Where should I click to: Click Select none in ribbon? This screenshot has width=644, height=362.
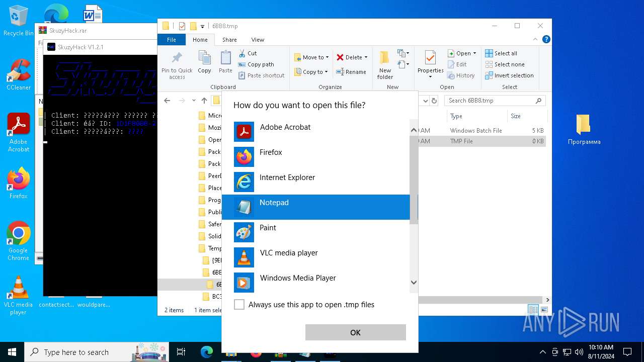coord(505,64)
